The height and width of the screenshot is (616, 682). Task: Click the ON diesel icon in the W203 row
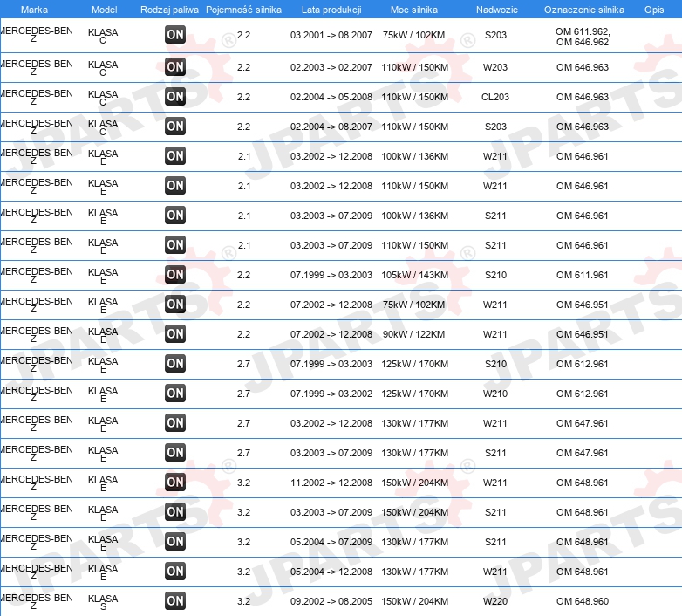pos(175,67)
